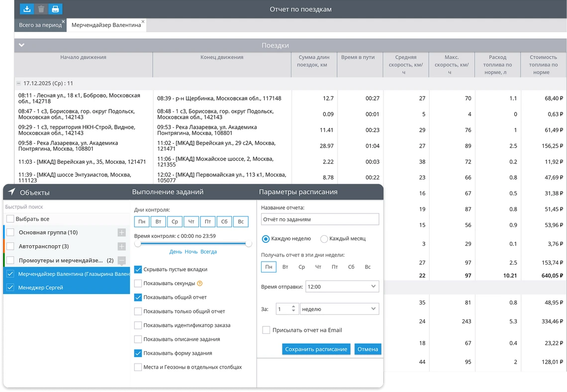Select the Каждый месяц radio button
Image resolution: width=567 pixels, height=392 pixels.
(324, 239)
